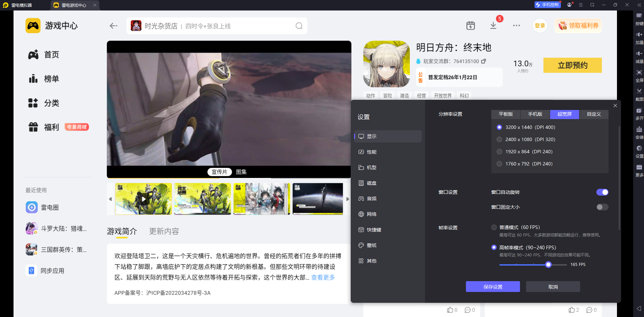The image size is (644, 317).
Task: Open 斗罗大陆 from recently used
Action: 56,229
